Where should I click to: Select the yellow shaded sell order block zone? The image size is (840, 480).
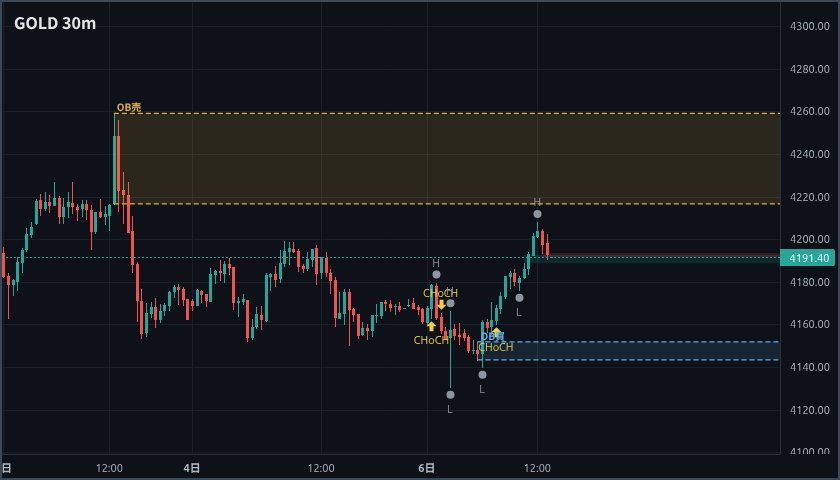point(447,159)
